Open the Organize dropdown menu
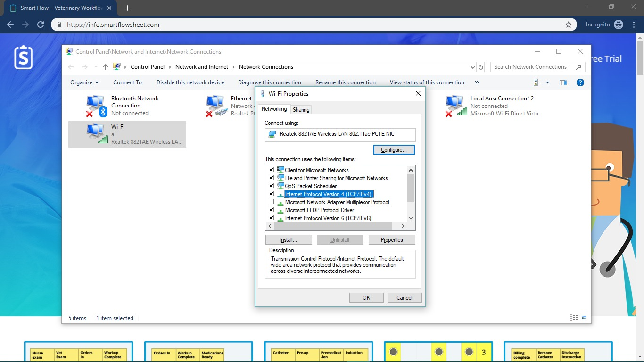644x362 pixels. tap(84, 82)
